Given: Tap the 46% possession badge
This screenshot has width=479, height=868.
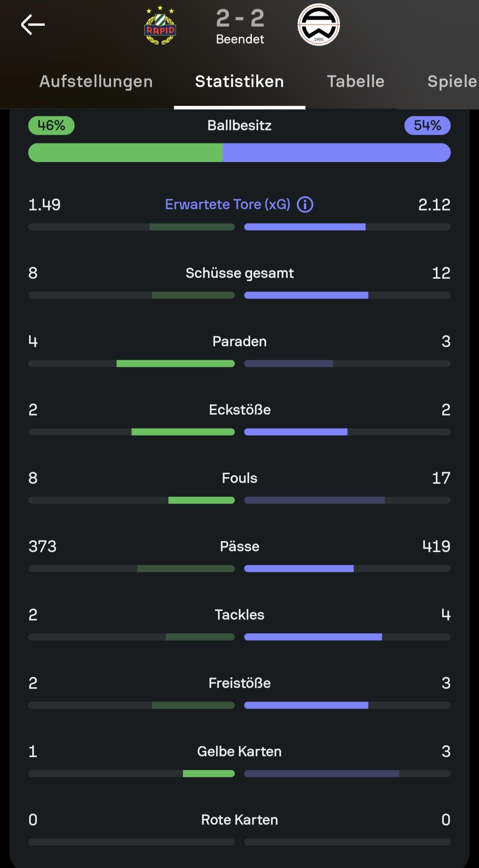Looking at the screenshot, I should [51, 126].
